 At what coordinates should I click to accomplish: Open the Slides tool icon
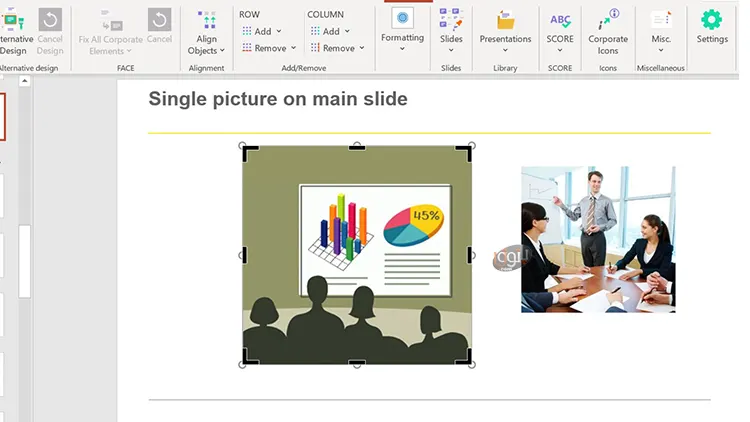[451, 19]
